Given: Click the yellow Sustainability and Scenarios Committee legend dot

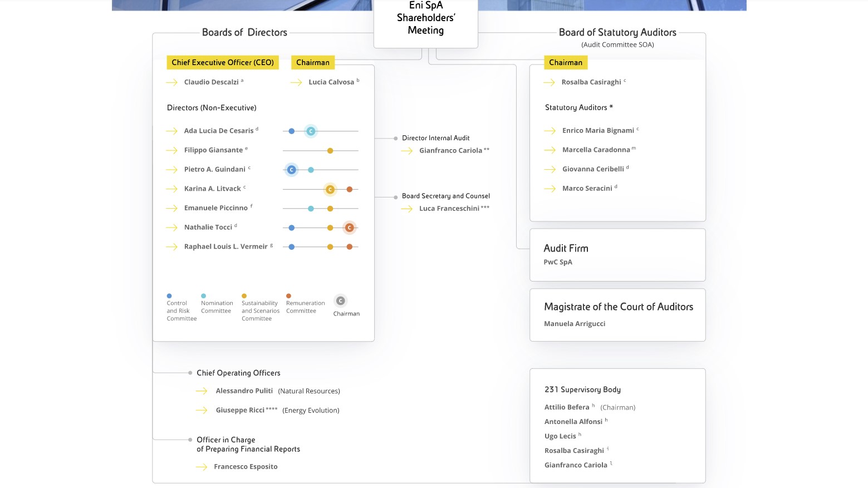Looking at the screenshot, I should tap(244, 296).
